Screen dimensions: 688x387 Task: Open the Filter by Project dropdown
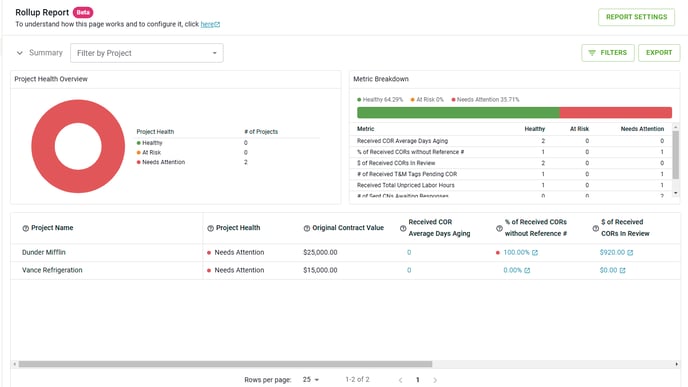(x=147, y=53)
